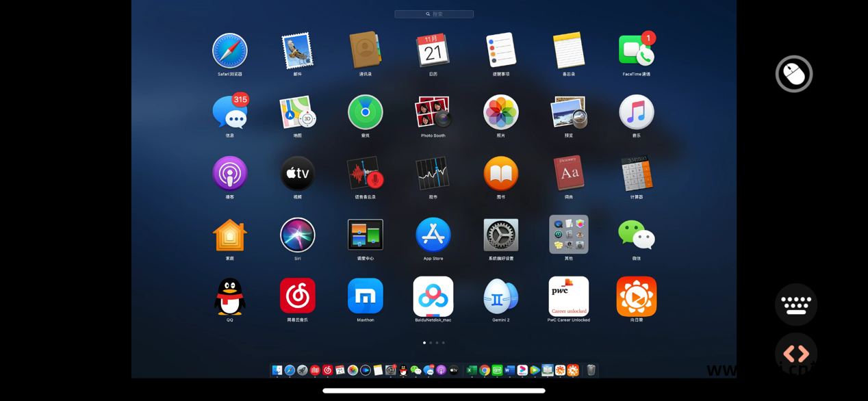Activate Siri from Launchpad
The height and width of the screenshot is (401, 868).
tap(298, 235)
